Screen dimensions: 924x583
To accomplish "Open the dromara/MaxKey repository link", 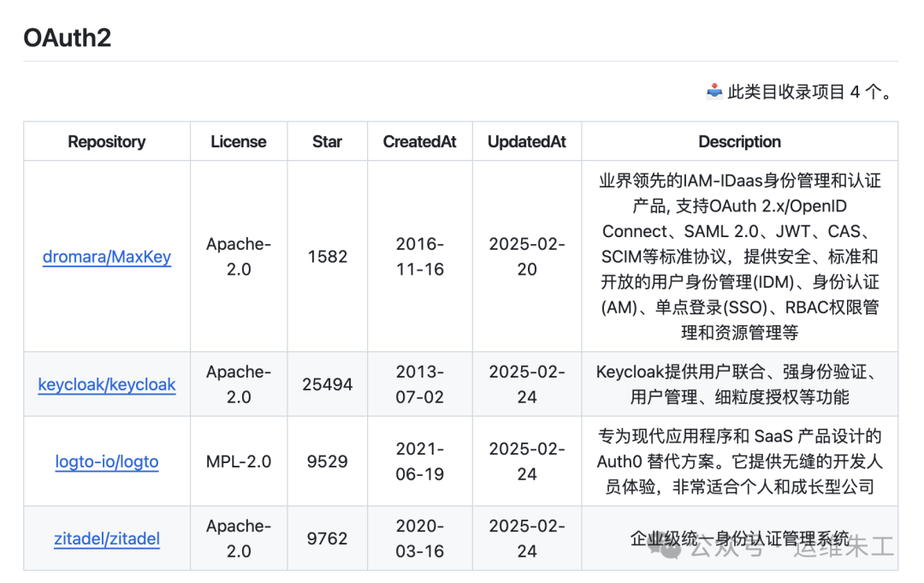I will [x=107, y=257].
